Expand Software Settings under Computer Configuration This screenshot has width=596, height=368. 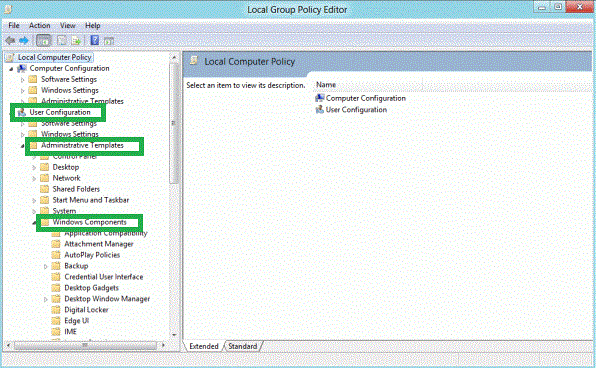(22, 80)
